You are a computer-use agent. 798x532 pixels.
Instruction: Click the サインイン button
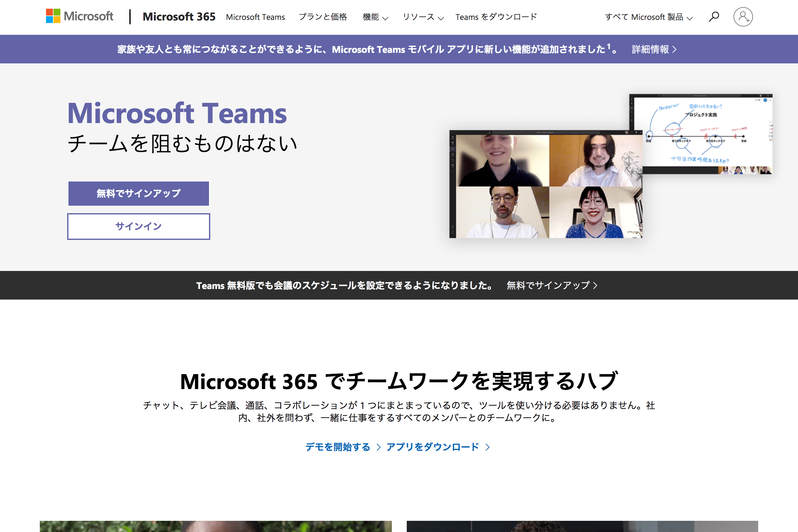click(x=139, y=226)
